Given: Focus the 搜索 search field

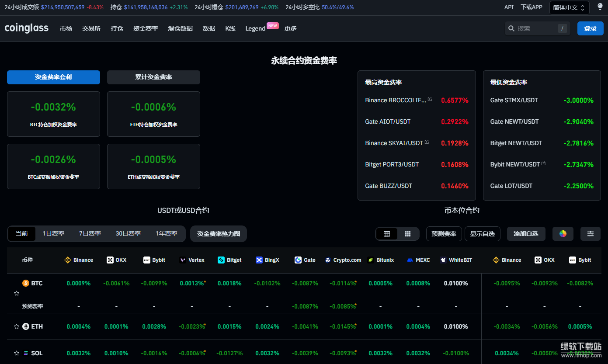Looking at the screenshot, I should (x=537, y=28).
